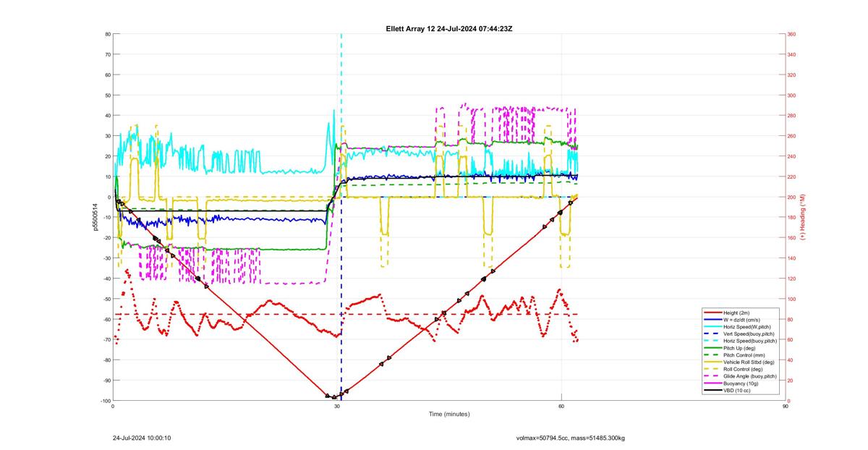Screen dimensions: 868x450
Task: Click the height curve minimum marker near minute 30
Action: pos(334,397)
